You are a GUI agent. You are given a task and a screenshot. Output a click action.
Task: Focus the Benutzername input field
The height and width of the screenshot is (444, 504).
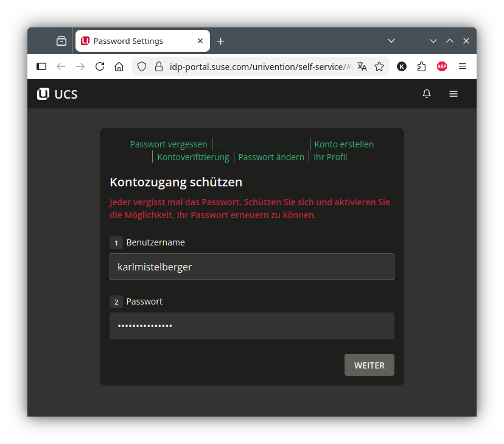[251, 267]
